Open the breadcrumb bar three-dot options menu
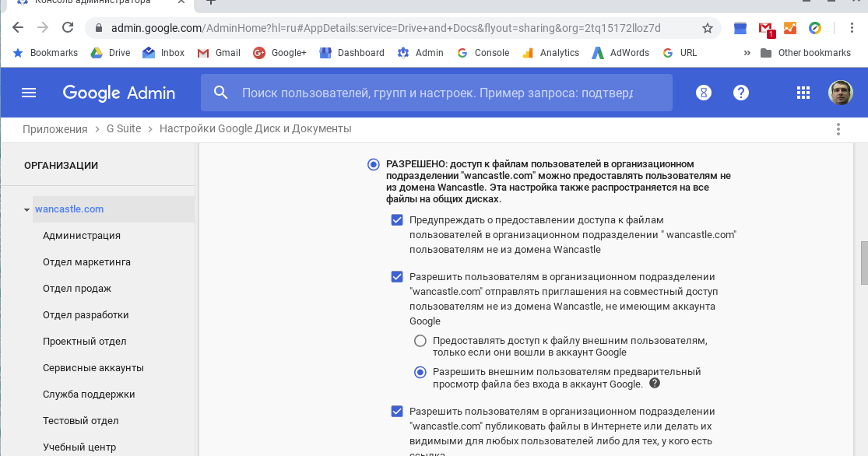Image resolution: width=868 pixels, height=456 pixels. (x=838, y=129)
